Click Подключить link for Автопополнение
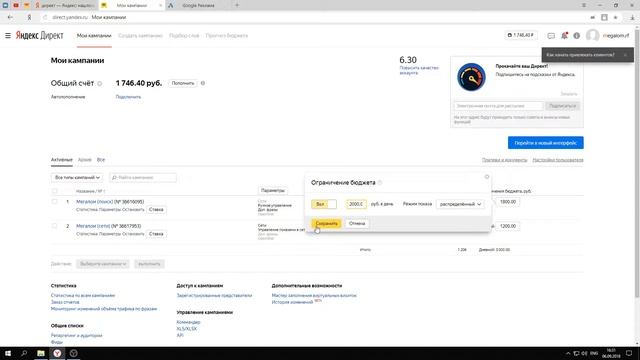The height and width of the screenshot is (360, 640). coord(128,97)
